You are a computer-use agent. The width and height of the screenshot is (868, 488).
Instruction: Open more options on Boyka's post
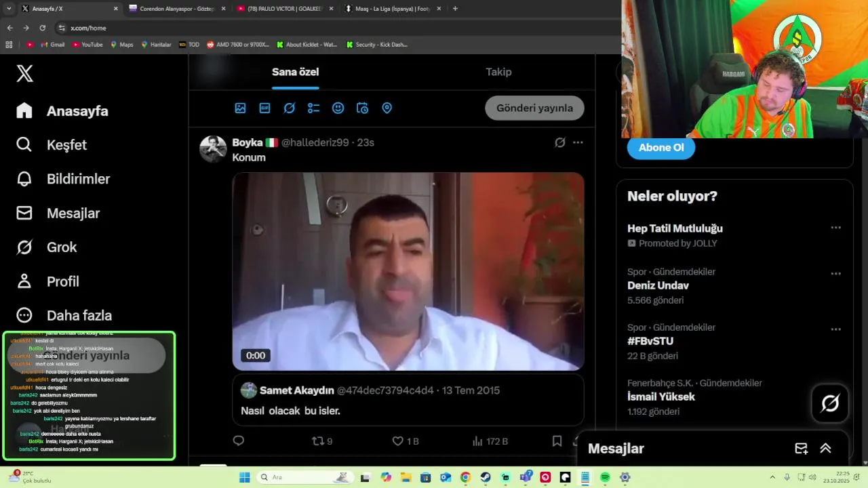point(578,142)
